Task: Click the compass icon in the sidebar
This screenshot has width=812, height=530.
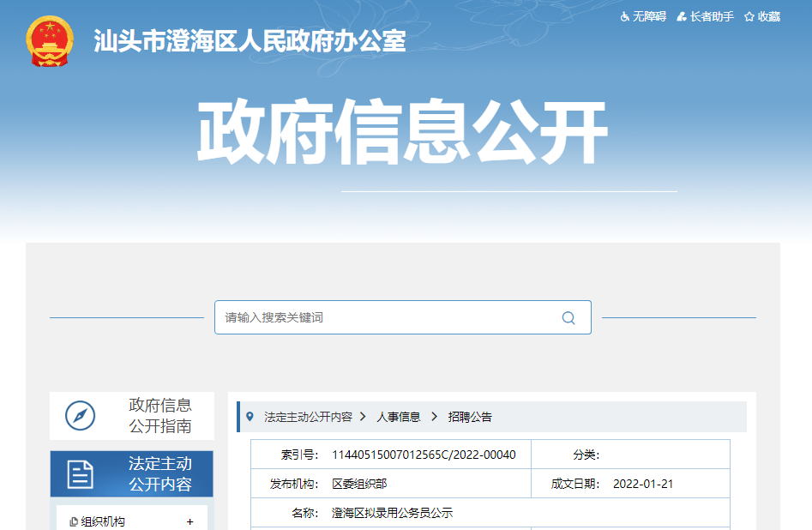Action: point(80,417)
